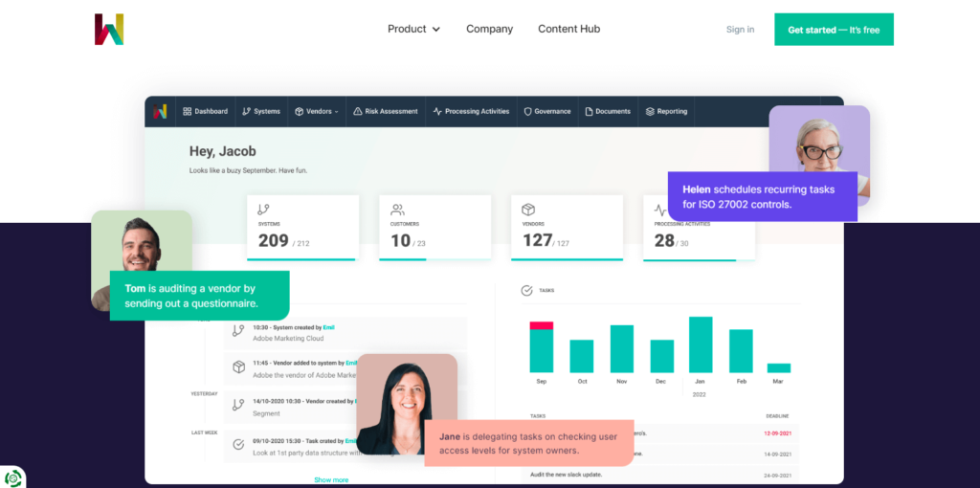Open the Documents tab

tap(608, 111)
